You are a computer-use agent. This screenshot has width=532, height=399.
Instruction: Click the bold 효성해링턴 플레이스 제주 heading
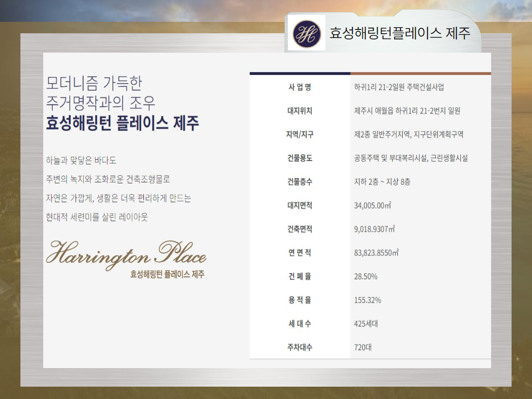tap(122, 123)
